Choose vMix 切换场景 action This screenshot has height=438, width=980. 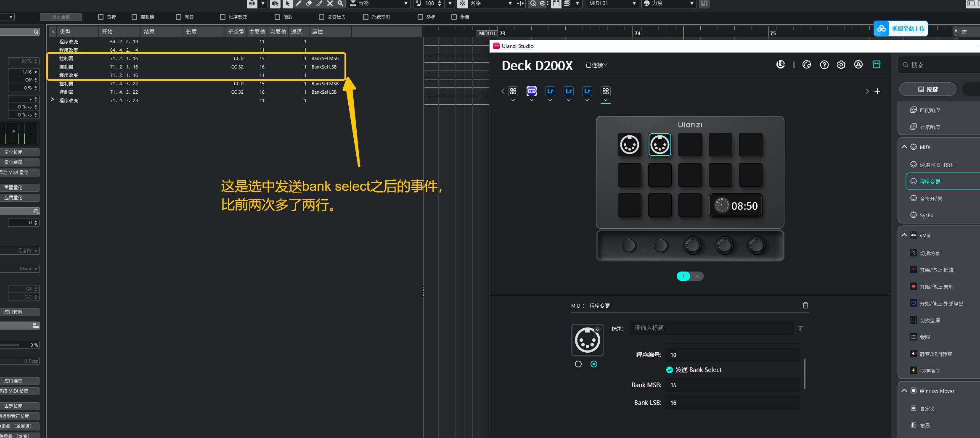click(x=943, y=253)
